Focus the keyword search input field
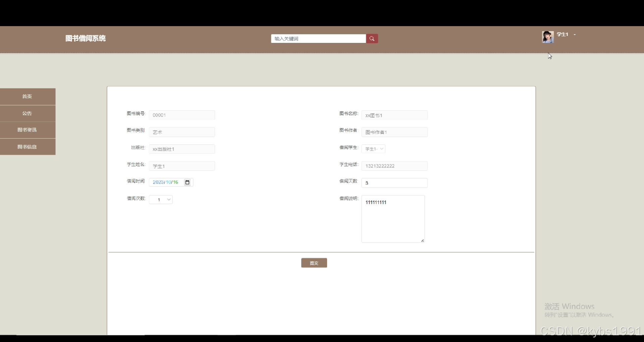 click(318, 39)
